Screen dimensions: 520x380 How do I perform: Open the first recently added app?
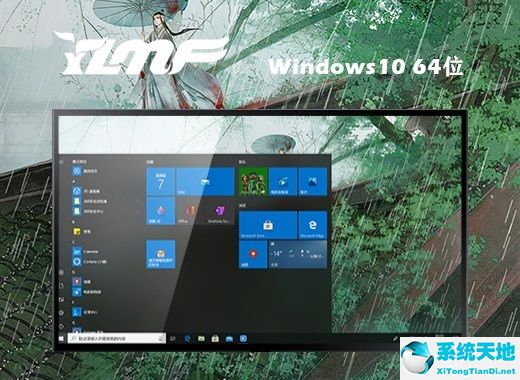click(85, 171)
